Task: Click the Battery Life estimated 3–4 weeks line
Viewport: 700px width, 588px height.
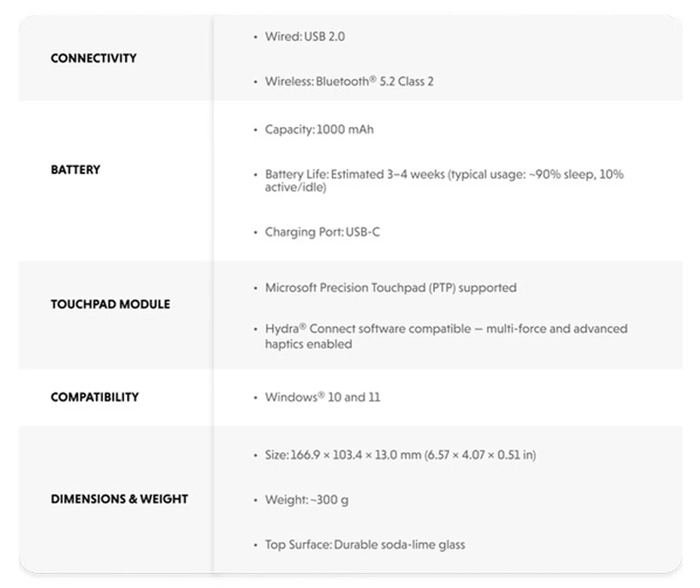Action: coord(444,174)
